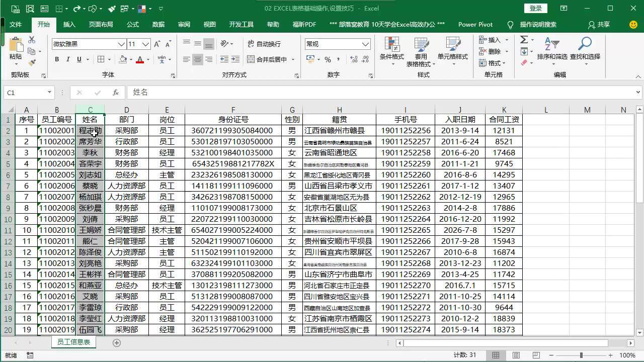
Task: Click the AutoSum sigma icon
Action: pyautogui.click(x=524, y=40)
